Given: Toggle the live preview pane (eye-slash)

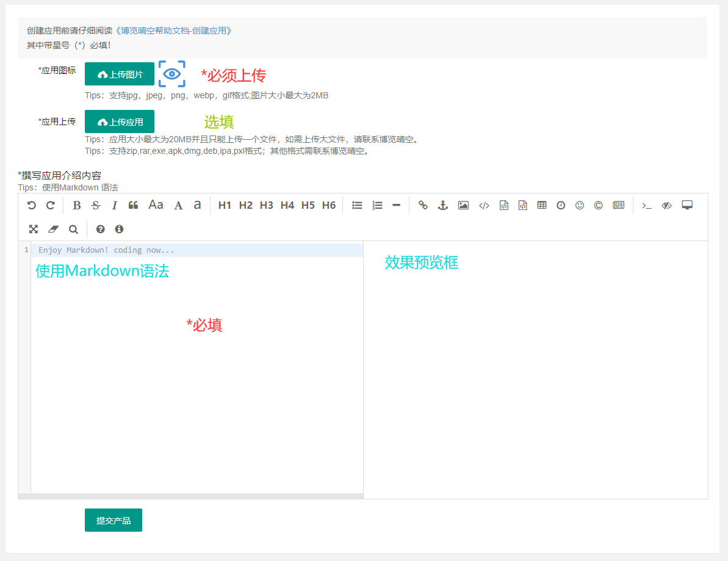Looking at the screenshot, I should coord(667,205).
